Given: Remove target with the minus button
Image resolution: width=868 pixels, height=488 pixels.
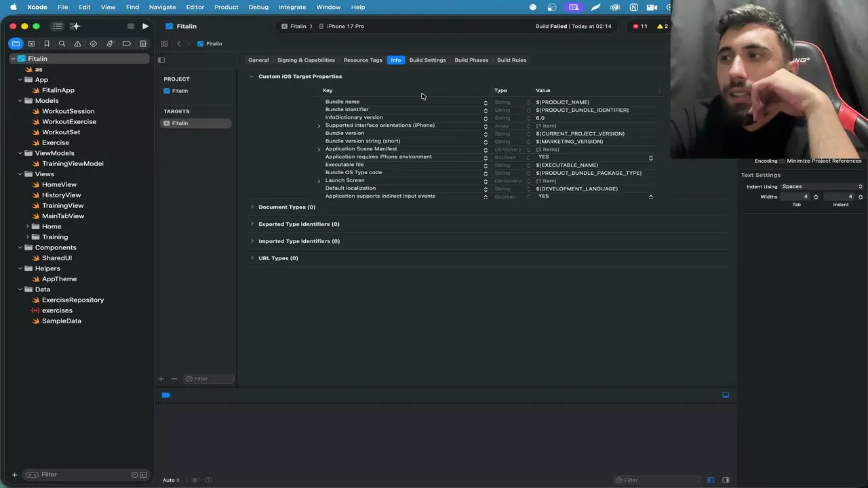Looking at the screenshot, I should (174, 379).
